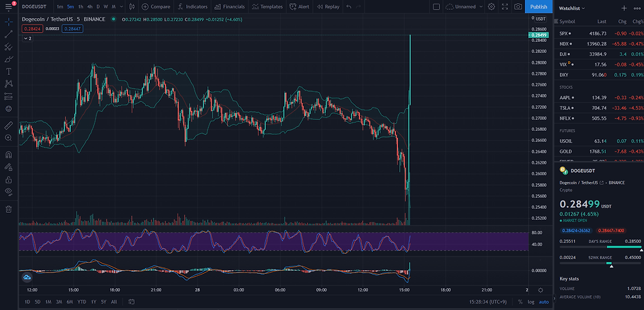Open the Watchlist dropdown

(x=572, y=8)
